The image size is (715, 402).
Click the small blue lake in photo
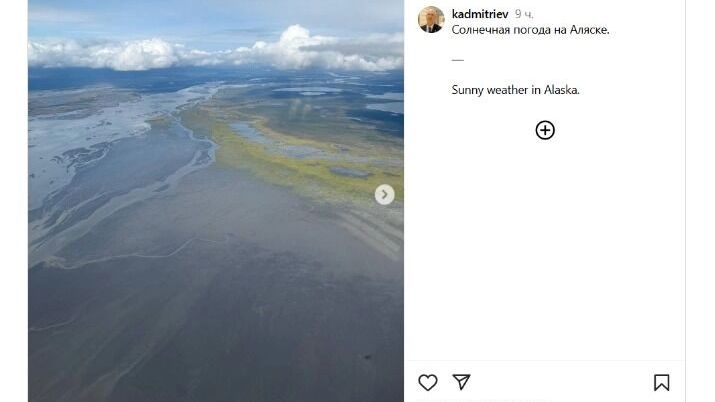(349, 172)
